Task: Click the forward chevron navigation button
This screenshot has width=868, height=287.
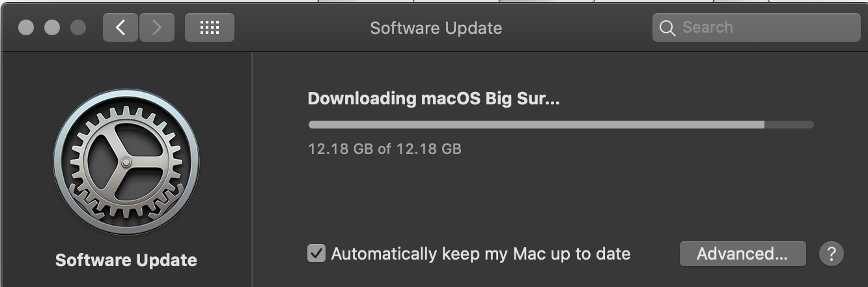Action: [x=156, y=27]
